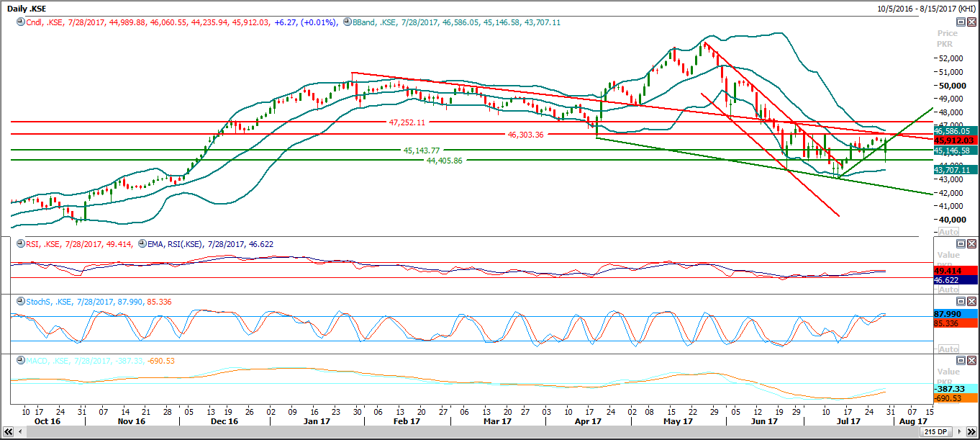Click the clock icon beside BBand legend
Image resolution: width=980 pixels, height=440 pixels.
[x=348, y=22]
